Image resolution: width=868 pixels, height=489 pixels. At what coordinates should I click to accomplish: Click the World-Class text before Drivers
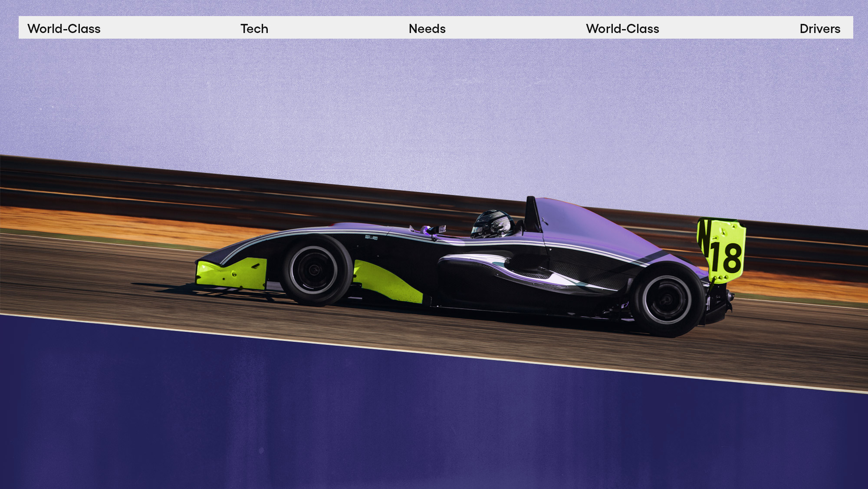pyautogui.click(x=622, y=29)
